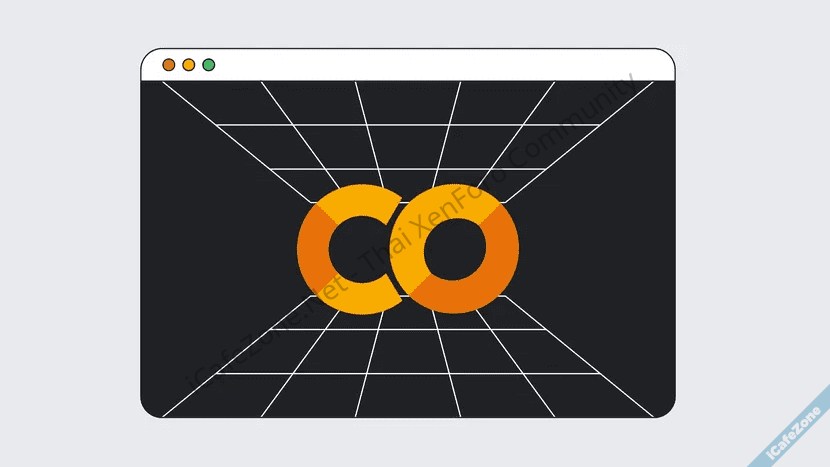
Task: Click the white title bar of the window
Action: click(x=420, y=65)
